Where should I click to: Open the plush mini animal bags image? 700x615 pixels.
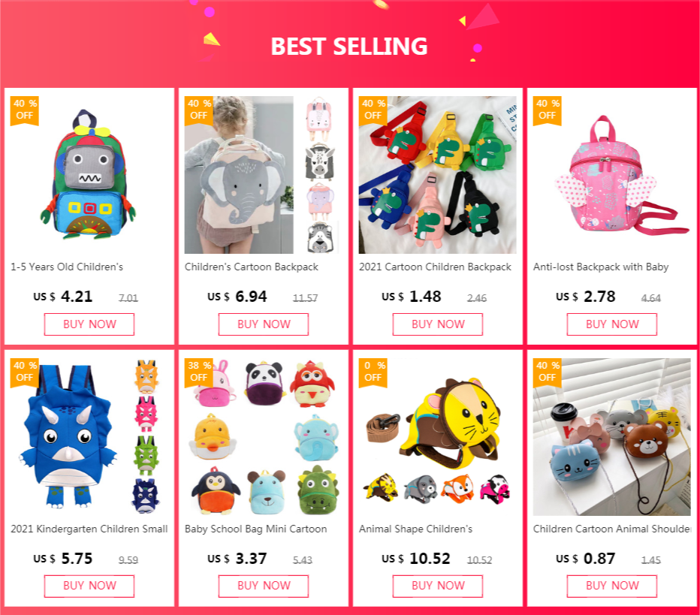(264, 436)
